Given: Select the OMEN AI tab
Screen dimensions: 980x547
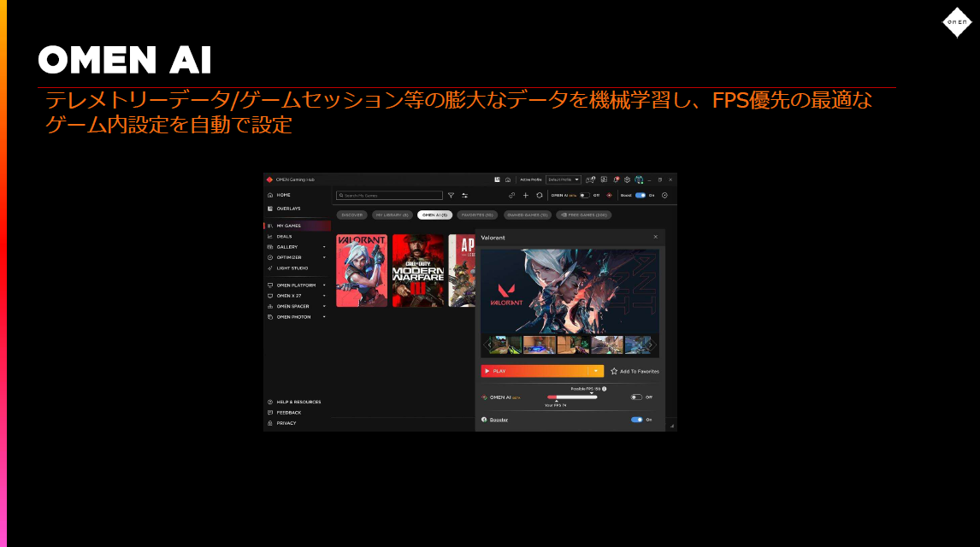Looking at the screenshot, I should pos(434,215).
